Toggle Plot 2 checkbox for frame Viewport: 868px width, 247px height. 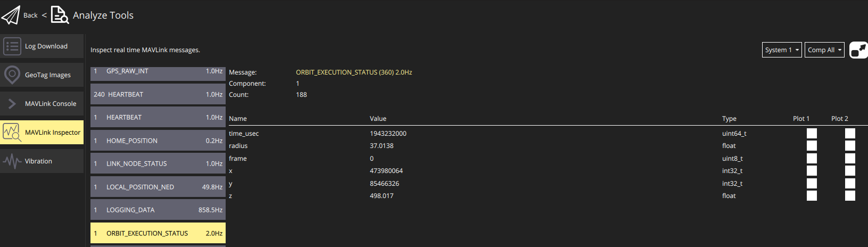(x=850, y=159)
